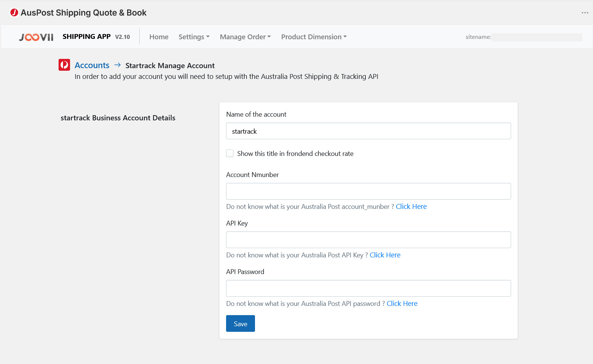
Task: Open the Manage Order dropdown
Action: (245, 37)
